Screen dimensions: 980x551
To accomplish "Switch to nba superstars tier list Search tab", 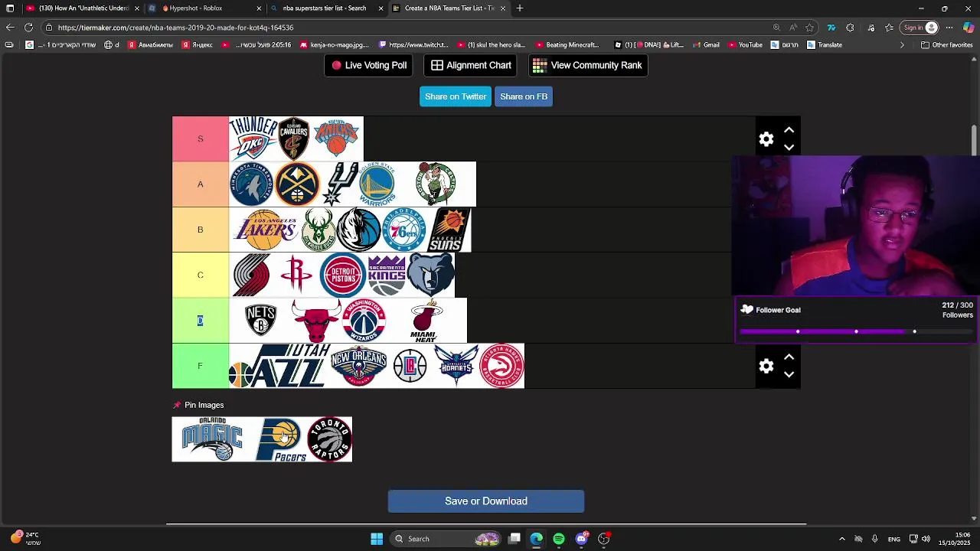I will [325, 8].
